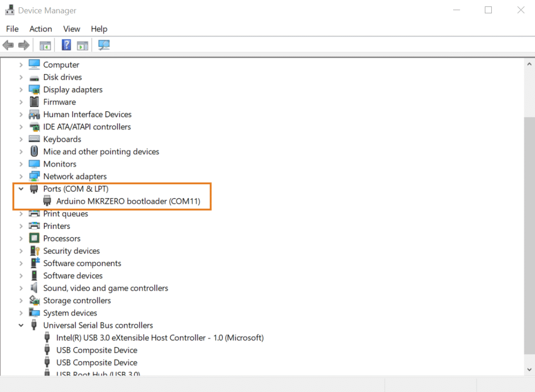The image size is (535, 392).
Task: Open the View menu
Action: point(72,29)
